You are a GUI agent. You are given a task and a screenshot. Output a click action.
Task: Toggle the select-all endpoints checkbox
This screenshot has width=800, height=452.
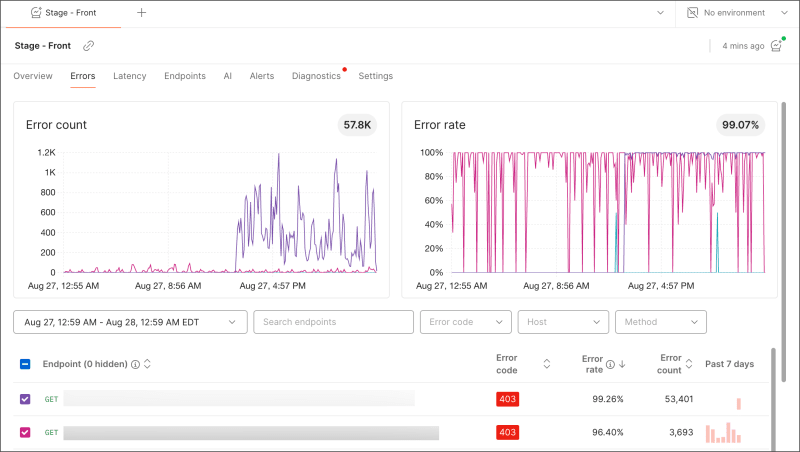pos(25,364)
